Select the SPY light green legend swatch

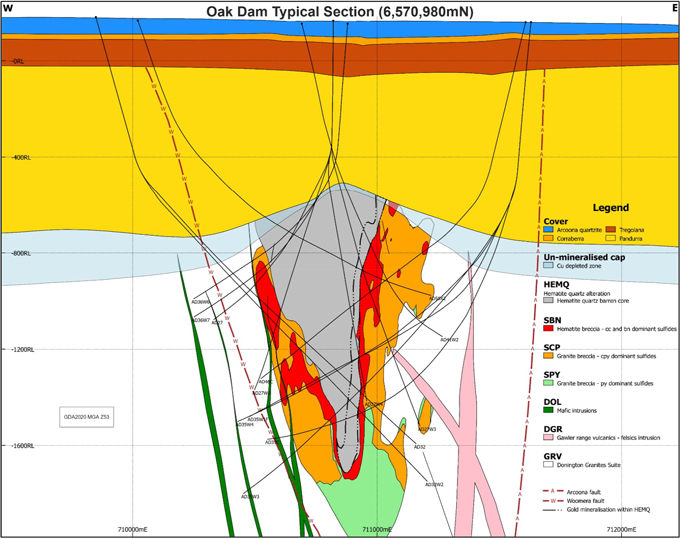pyautogui.click(x=549, y=382)
